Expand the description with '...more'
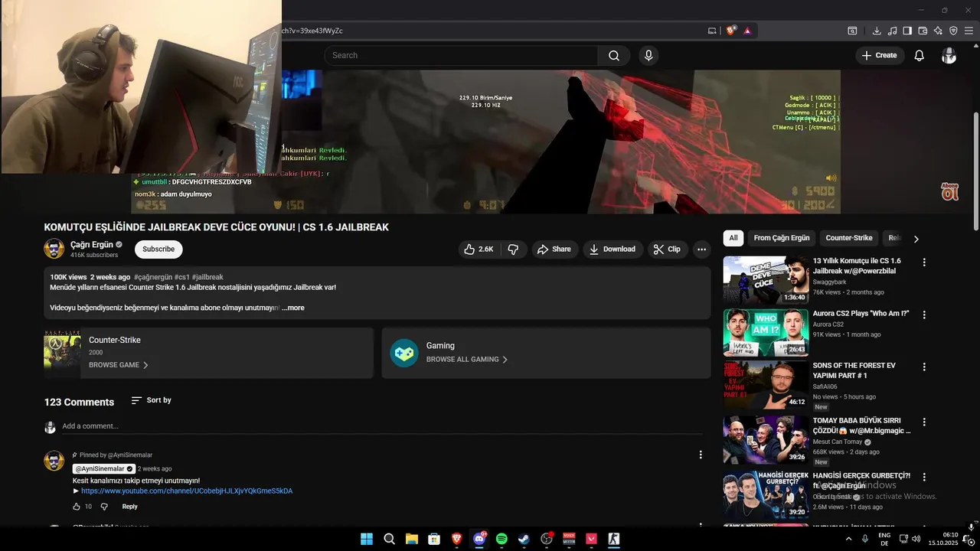 [x=293, y=308]
